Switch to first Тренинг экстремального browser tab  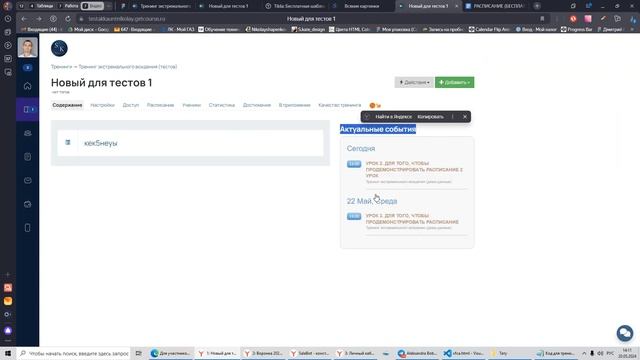(x=161, y=6)
